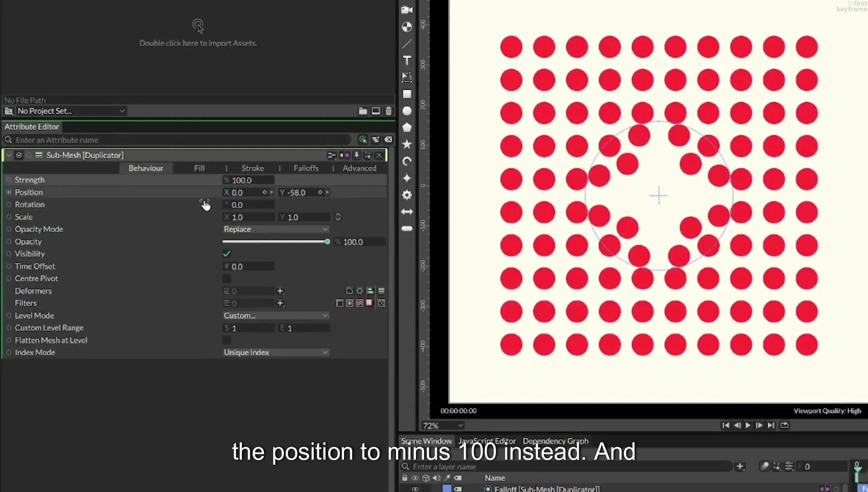Select the Rectangle shape tool
The width and height of the screenshot is (868, 492).
pos(407,94)
